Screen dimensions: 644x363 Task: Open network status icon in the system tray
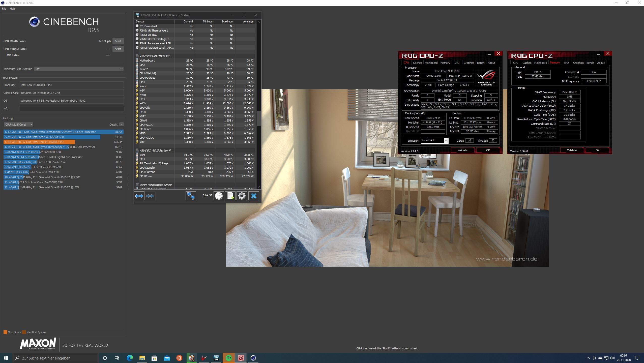pos(606,358)
